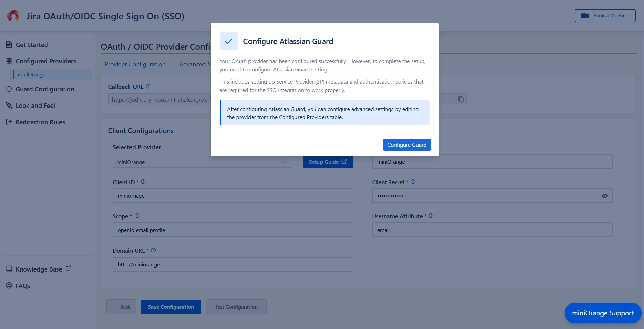
Task: Click the Configure Atlassian Guard dialog title
Action: click(288, 41)
